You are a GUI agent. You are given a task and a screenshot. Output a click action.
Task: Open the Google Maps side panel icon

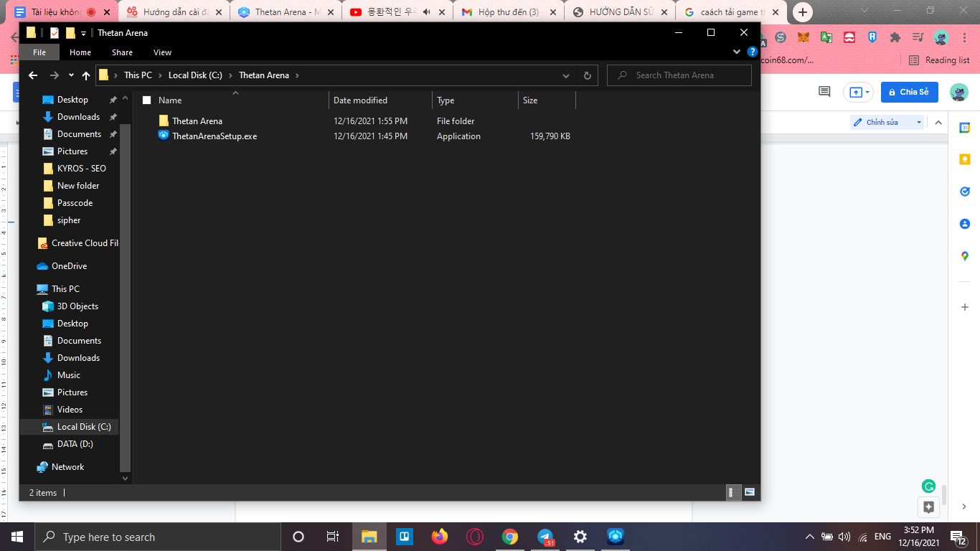click(x=965, y=256)
